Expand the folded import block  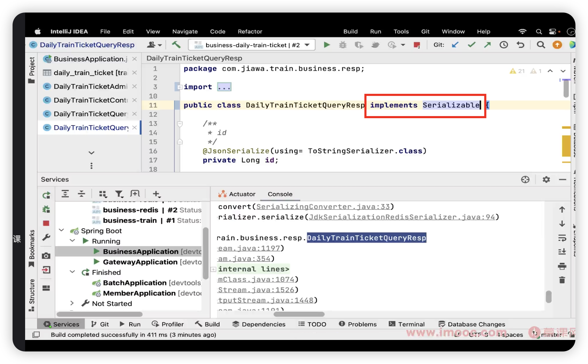click(179, 87)
